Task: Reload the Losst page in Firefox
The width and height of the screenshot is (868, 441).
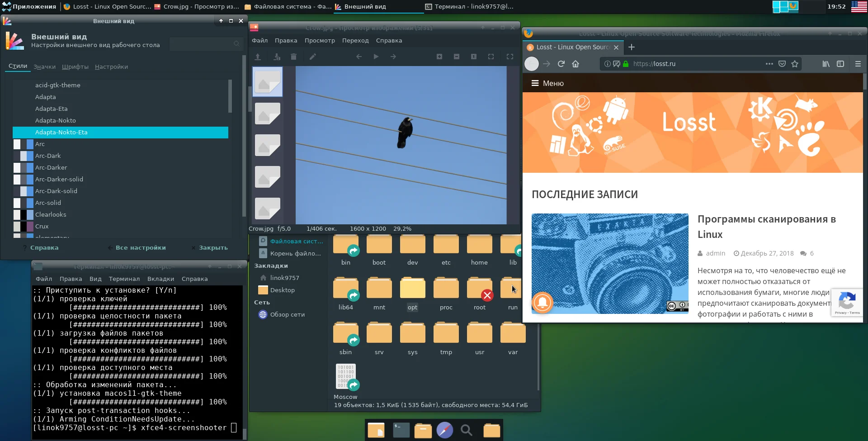Action: click(561, 64)
